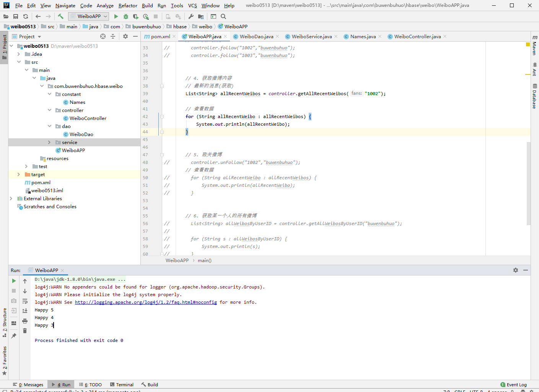539x392 pixels.
Task: Open Refactor menu
Action: coord(128,5)
